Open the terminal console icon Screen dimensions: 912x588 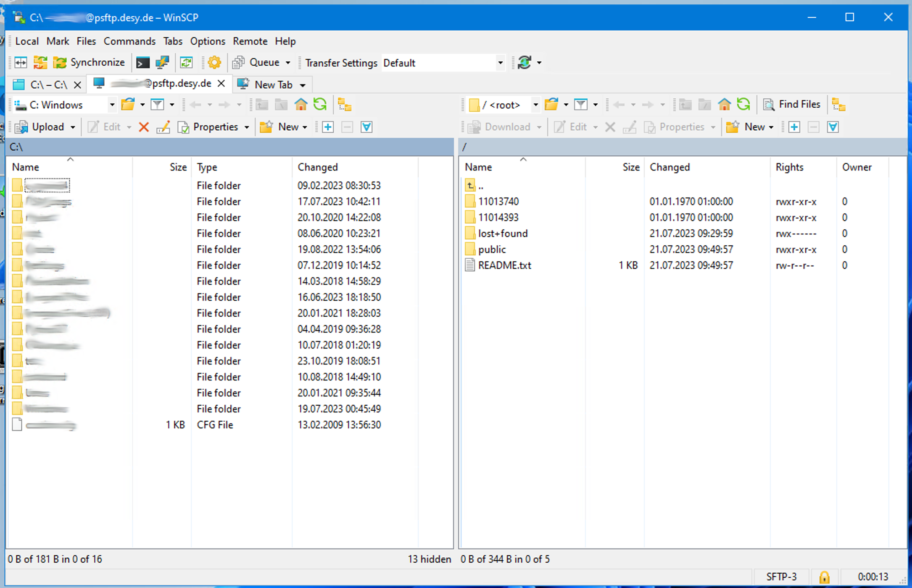tap(143, 63)
